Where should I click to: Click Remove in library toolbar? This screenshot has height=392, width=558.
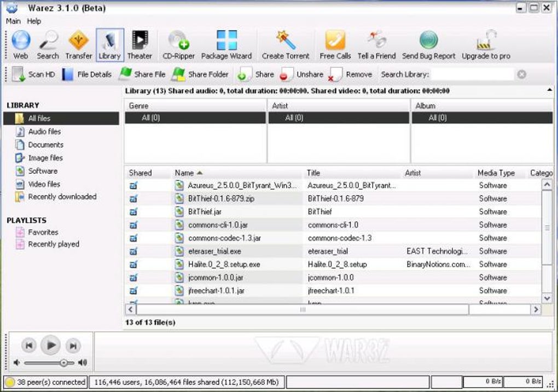351,74
